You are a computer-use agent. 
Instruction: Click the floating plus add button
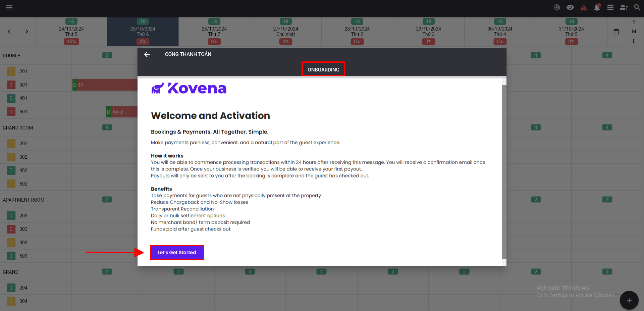pyautogui.click(x=629, y=300)
